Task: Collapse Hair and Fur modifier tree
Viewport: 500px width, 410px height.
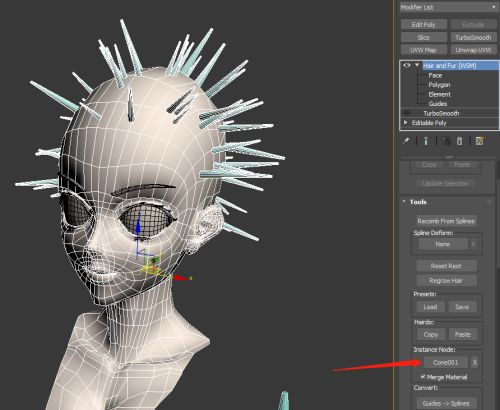Action: [417, 65]
